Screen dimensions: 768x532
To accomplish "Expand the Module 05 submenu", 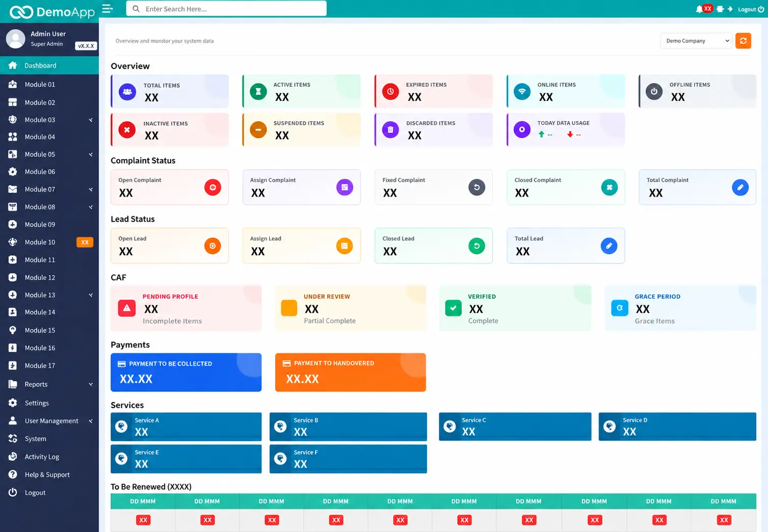I will point(91,154).
